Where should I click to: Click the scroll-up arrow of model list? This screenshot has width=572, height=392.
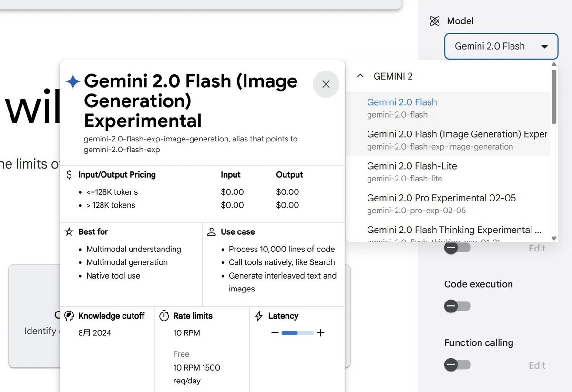[x=554, y=64]
